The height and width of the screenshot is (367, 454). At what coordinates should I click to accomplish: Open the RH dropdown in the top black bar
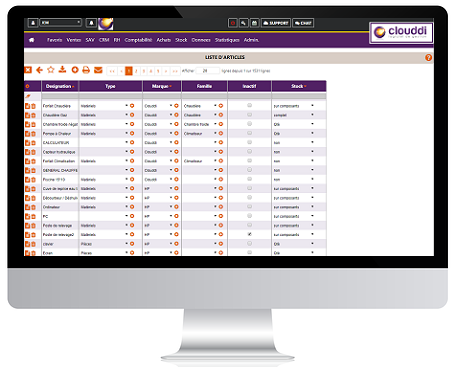click(61, 23)
